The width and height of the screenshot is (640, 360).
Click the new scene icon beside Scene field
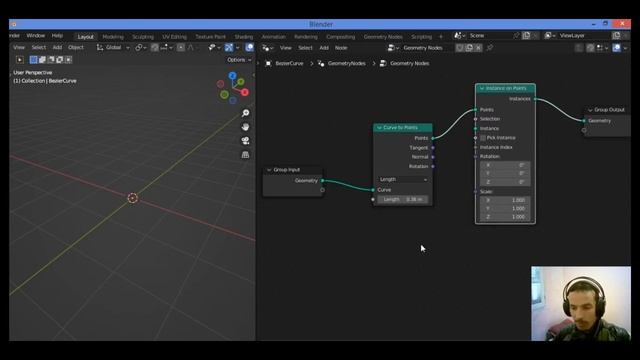click(x=527, y=36)
